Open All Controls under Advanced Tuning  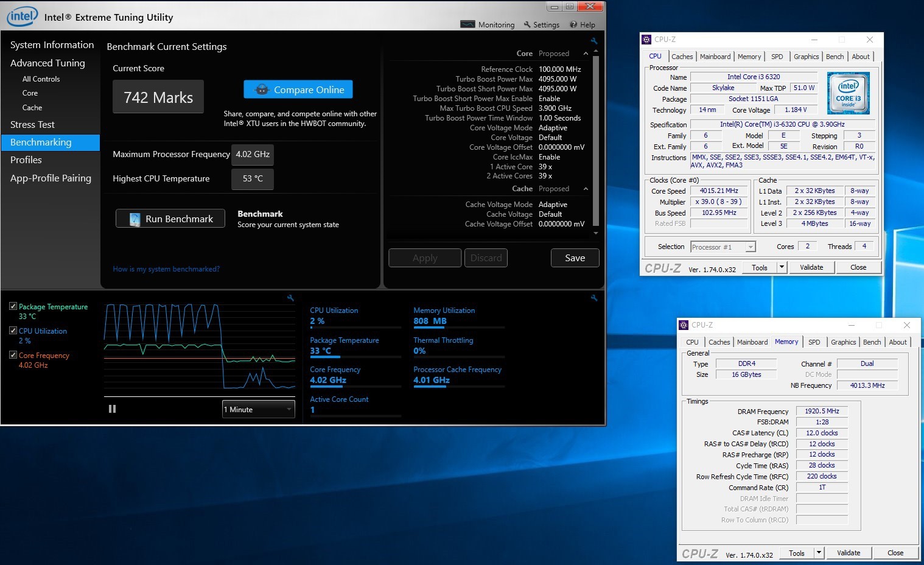click(41, 79)
